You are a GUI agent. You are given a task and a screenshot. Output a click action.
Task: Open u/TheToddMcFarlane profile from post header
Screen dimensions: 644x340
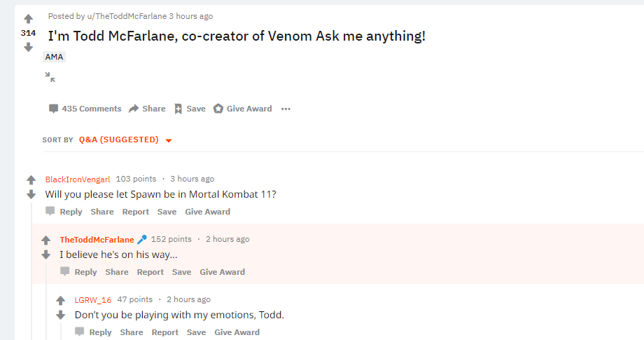[x=127, y=16]
